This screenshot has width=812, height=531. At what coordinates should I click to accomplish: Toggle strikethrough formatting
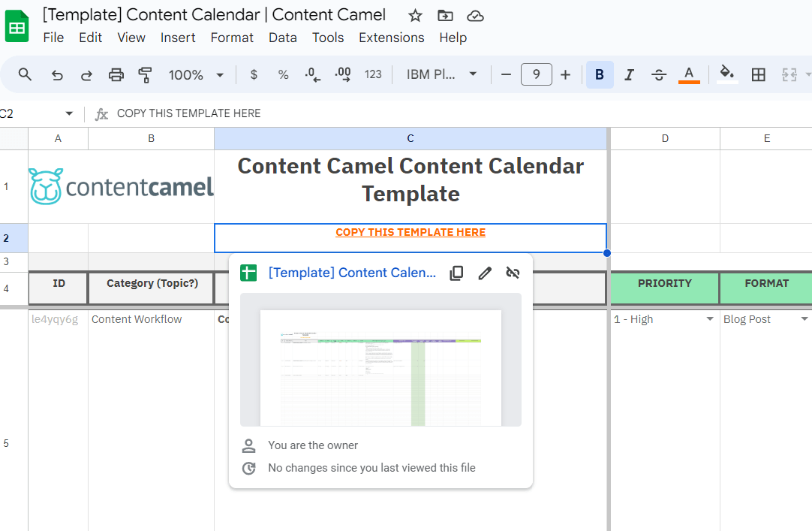point(659,75)
